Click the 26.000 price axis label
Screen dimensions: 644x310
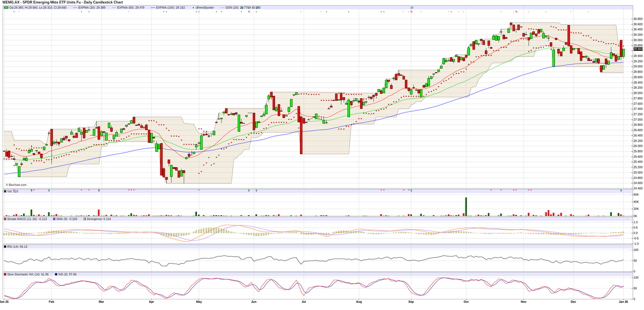(x=637, y=146)
